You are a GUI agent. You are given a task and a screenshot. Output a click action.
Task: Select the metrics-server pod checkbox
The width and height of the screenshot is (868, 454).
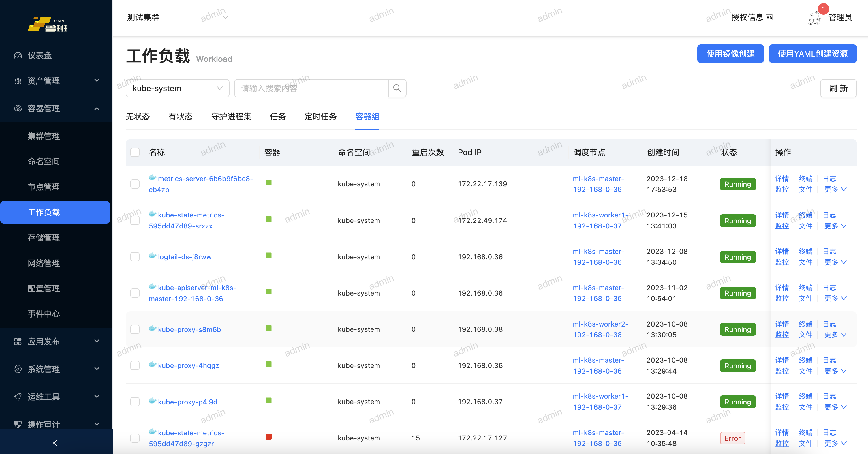(x=135, y=184)
